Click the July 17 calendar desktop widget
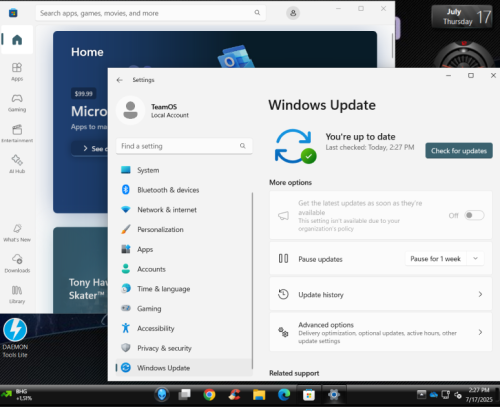The width and height of the screenshot is (500, 407). click(462, 17)
